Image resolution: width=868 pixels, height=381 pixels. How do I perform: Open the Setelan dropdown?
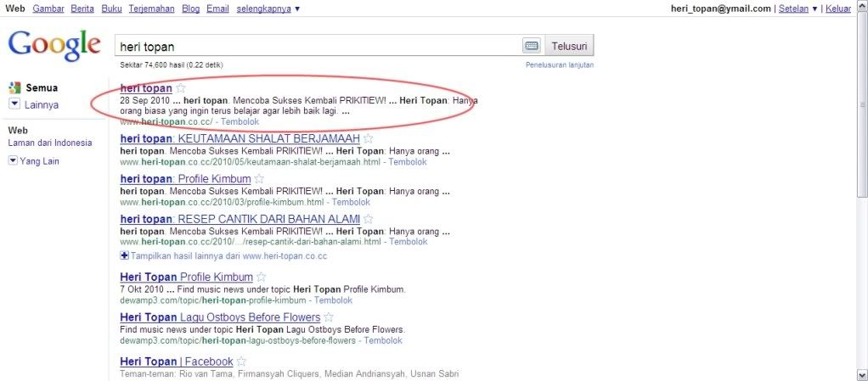pyautogui.click(x=798, y=8)
